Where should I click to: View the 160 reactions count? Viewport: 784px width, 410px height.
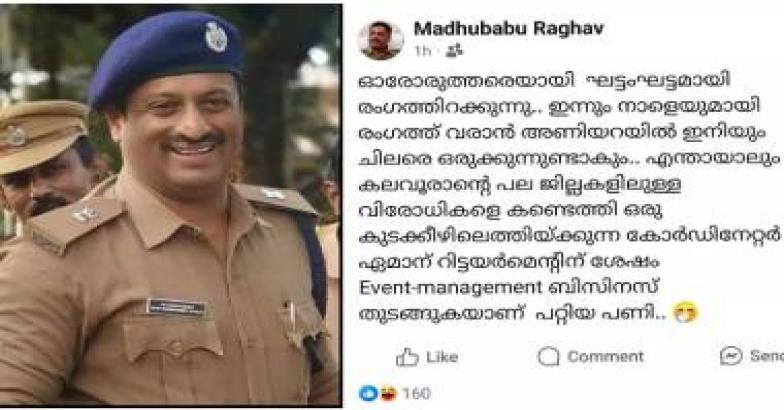point(416,394)
